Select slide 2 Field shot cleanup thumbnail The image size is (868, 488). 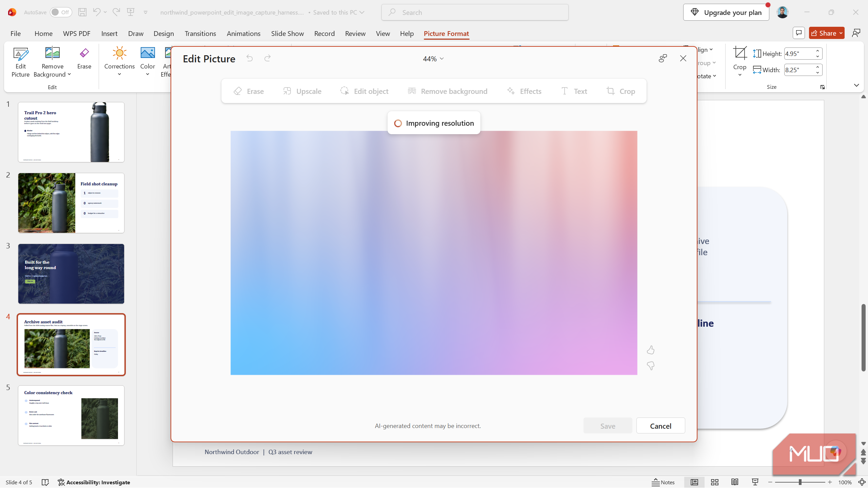71,203
